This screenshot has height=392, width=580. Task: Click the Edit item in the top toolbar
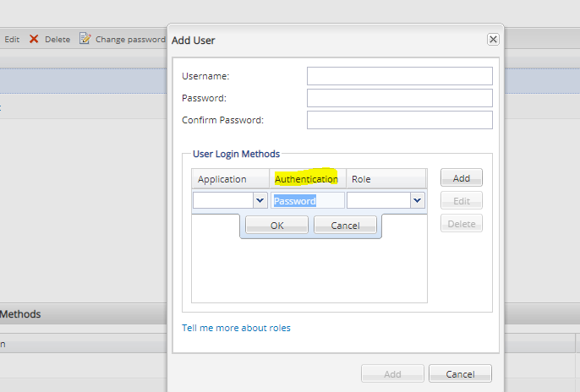coord(12,39)
